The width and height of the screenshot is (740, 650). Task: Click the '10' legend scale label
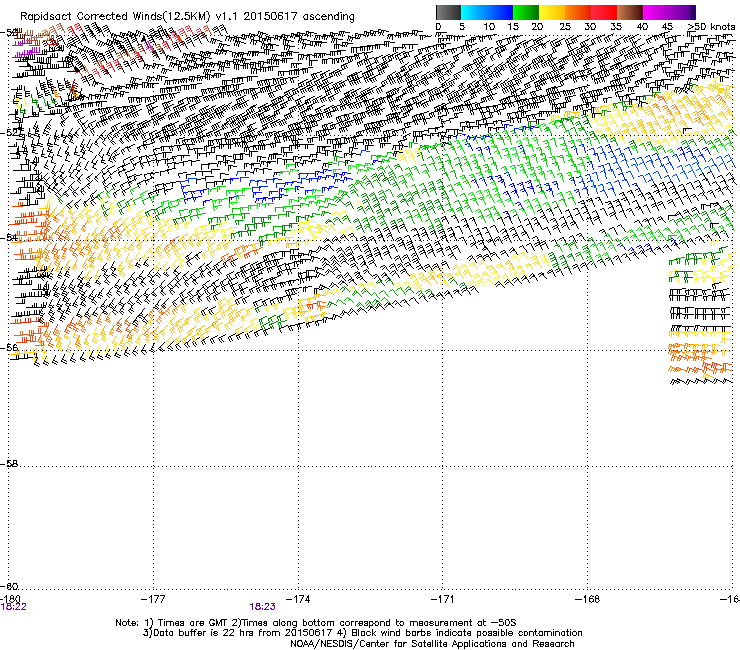pos(489,27)
